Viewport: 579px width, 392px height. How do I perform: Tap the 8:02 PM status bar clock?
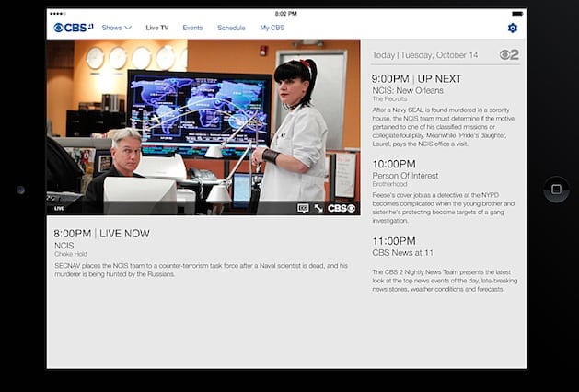click(x=285, y=14)
